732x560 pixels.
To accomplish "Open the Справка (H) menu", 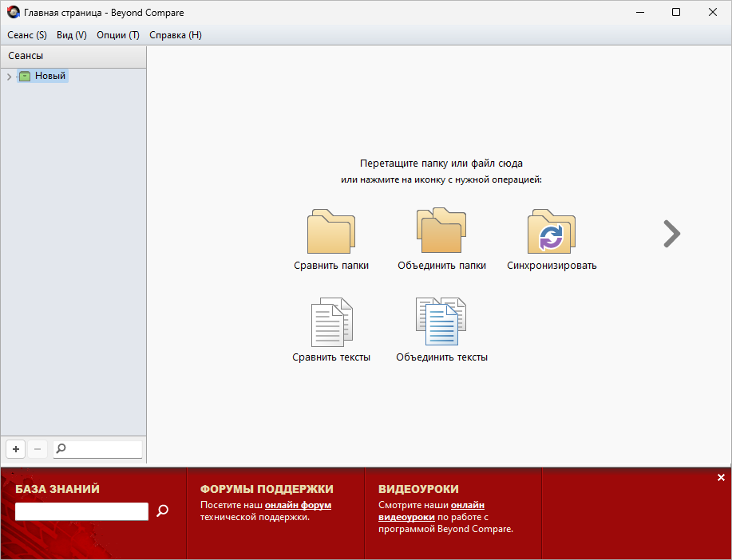I will pos(176,35).
